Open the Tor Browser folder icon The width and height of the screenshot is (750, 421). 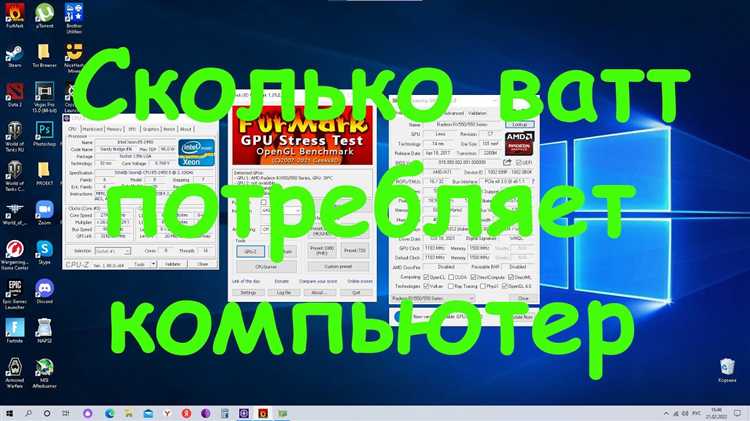point(44,55)
